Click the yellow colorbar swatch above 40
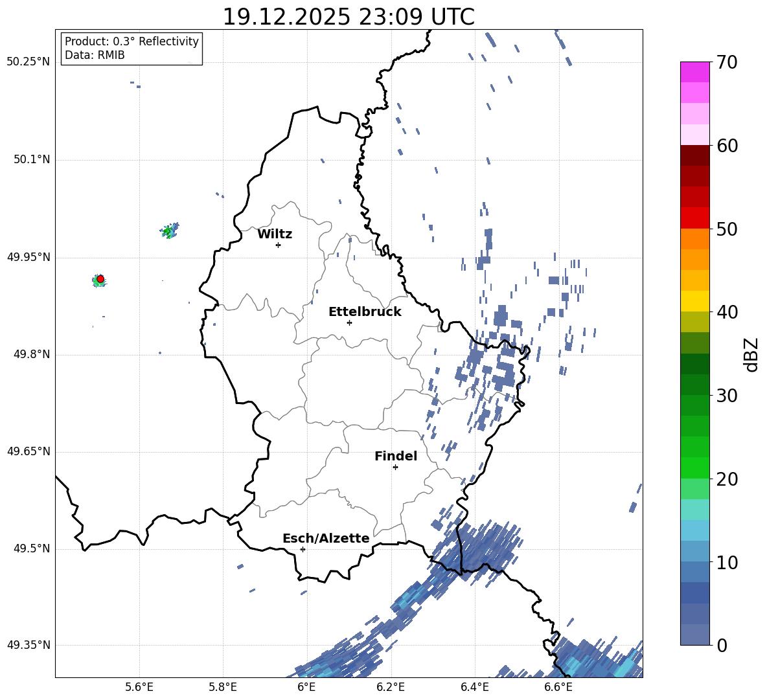The image size is (767, 700). pyautogui.click(x=695, y=301)
